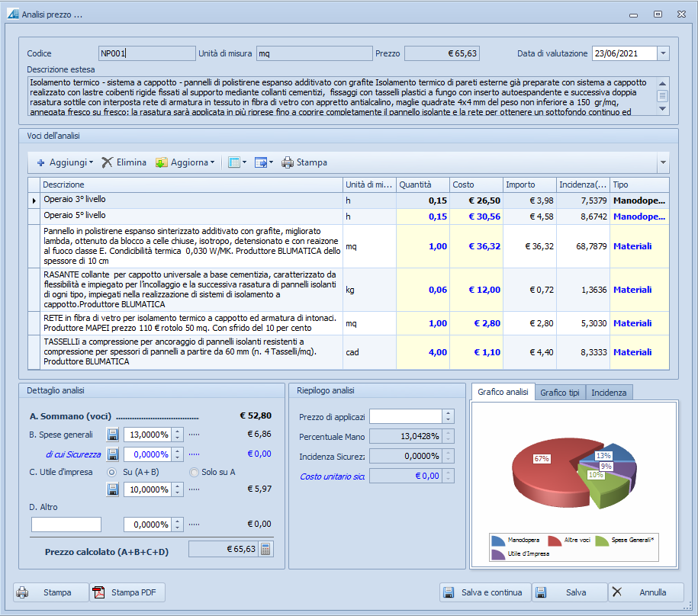Click the Codice input field NP001

[147, 53]
